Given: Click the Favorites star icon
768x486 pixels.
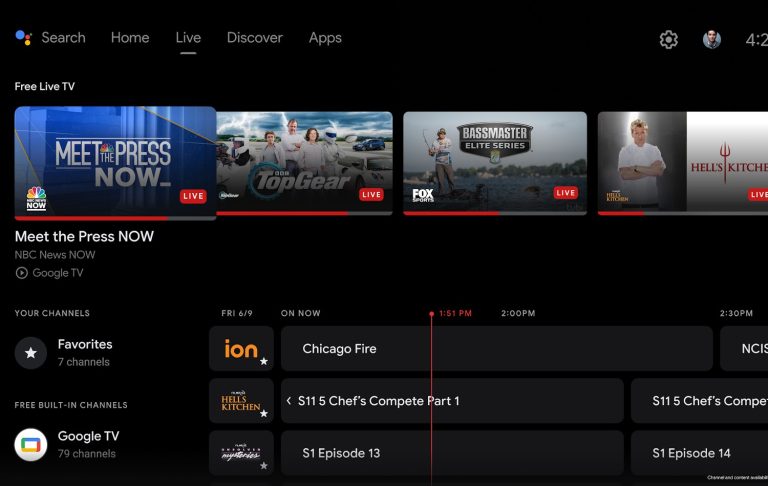Looking at the screenshot, I should [x=31, y=352].
